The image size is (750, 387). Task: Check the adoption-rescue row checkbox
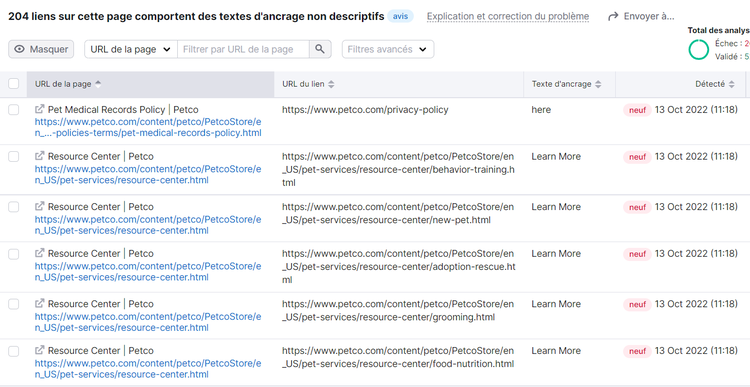pos(14,254)
